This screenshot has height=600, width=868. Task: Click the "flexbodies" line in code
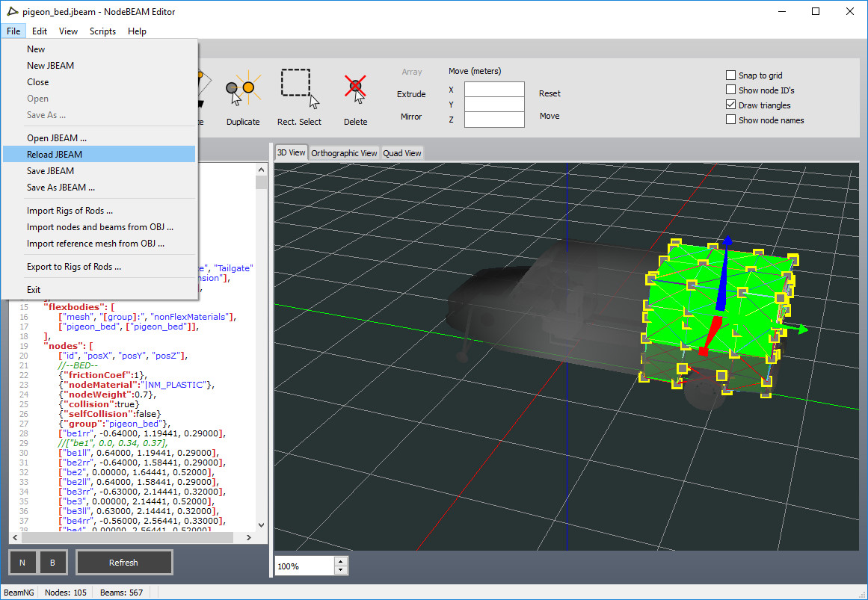(x=79, y=306)
